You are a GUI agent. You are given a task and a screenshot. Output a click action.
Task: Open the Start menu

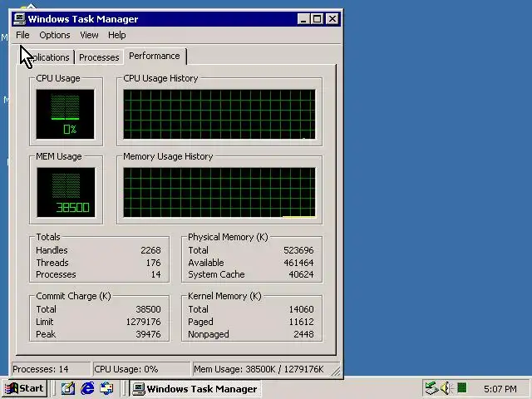[24, 388]
